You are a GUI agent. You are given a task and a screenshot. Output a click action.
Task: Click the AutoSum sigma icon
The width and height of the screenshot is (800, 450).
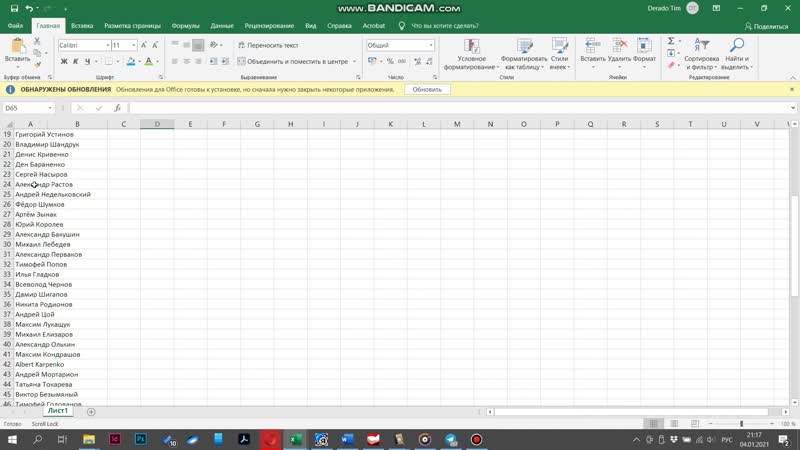click(671, 42)
